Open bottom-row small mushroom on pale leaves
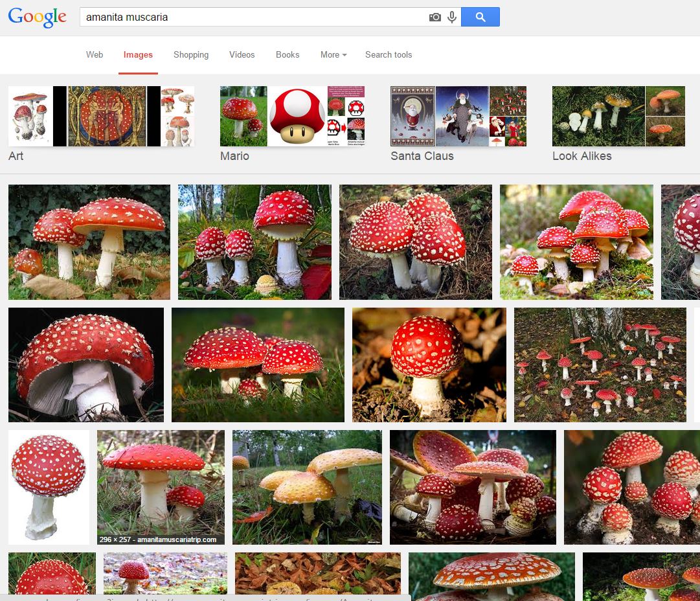This screenshot has width=700, height=601. click(x=165, y=573)
